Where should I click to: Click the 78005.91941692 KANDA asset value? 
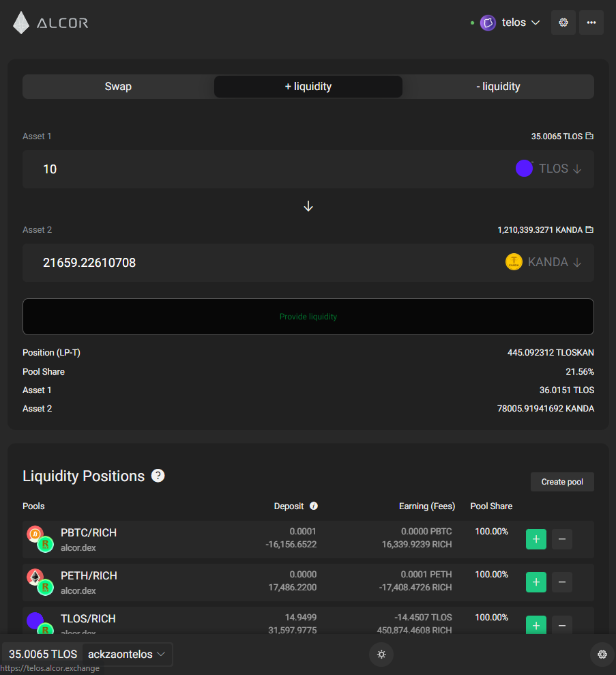[546, 409]
